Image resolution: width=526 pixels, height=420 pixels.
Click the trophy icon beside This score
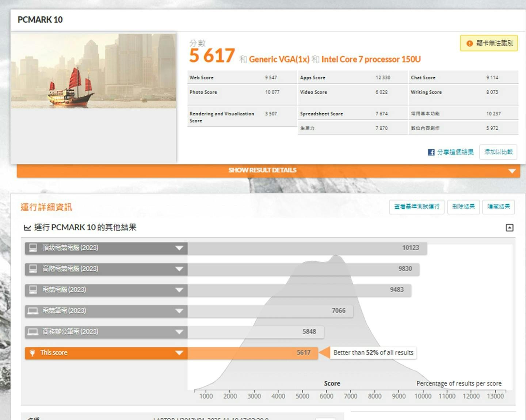(32, 353)
